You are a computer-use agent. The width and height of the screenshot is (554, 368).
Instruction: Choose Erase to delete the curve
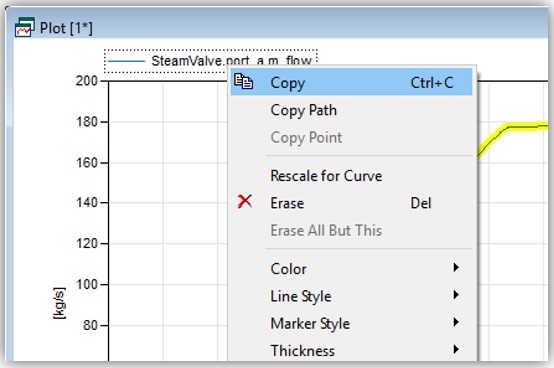coord(352,203)
